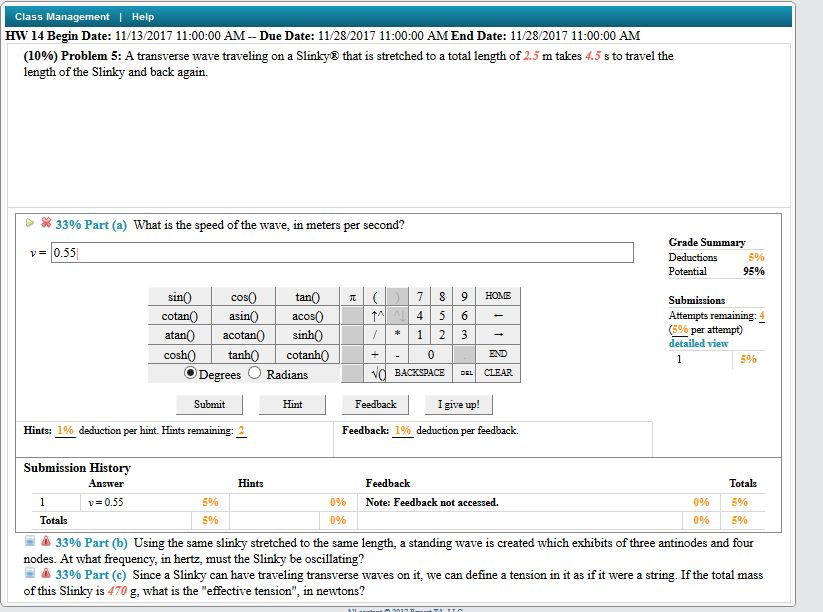Image resolution: width=823 pixels, height=612 pixels.
Task: Insert the cos() function
Action: (x=244, y=297)
